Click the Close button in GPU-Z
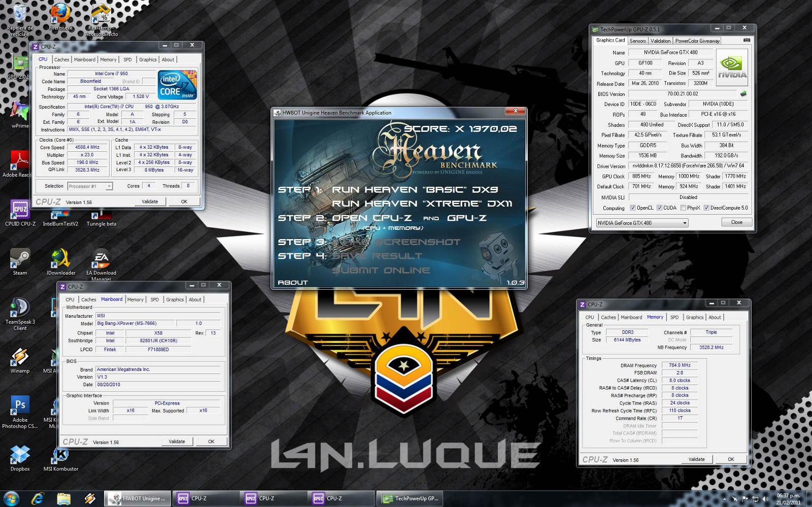 click(x=737, y=222)
